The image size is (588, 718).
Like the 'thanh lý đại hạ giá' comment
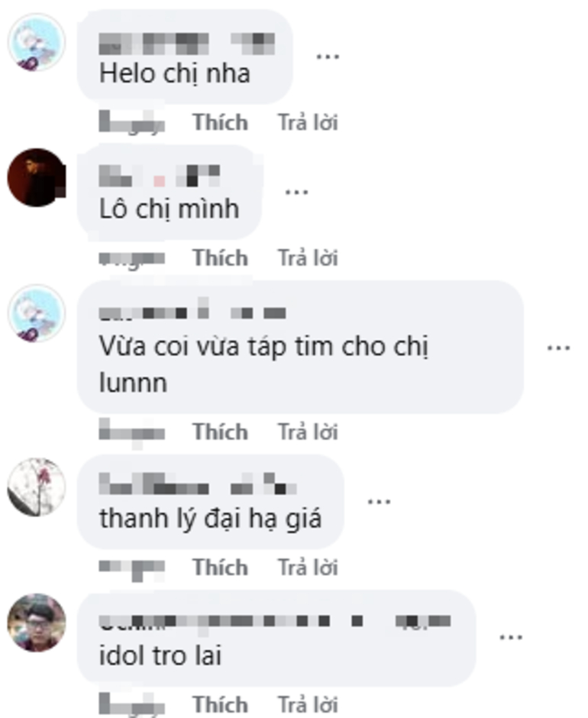tap(220, 568)
